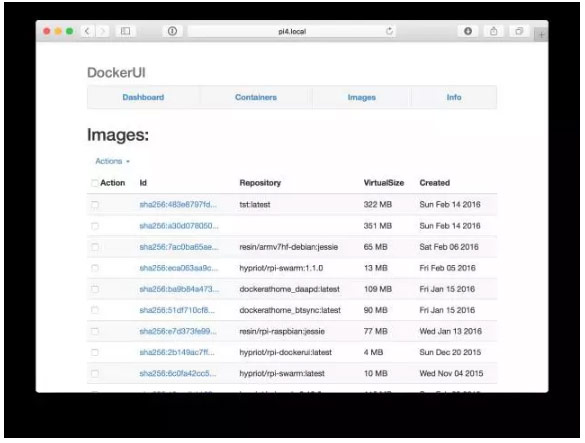Click the Share icon in Safari

tap(493, 31)
